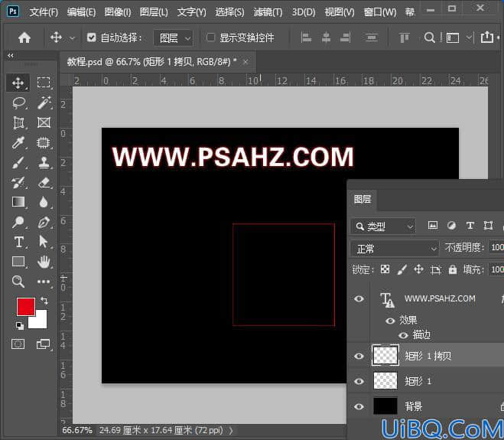Filter layers by pixel layer type

click(433, 226)
